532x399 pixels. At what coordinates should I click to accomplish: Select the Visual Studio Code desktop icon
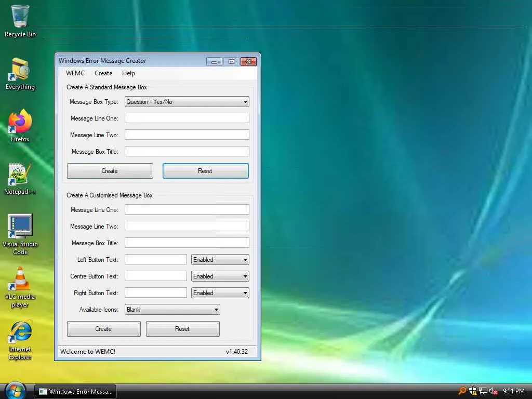[20, 234]
